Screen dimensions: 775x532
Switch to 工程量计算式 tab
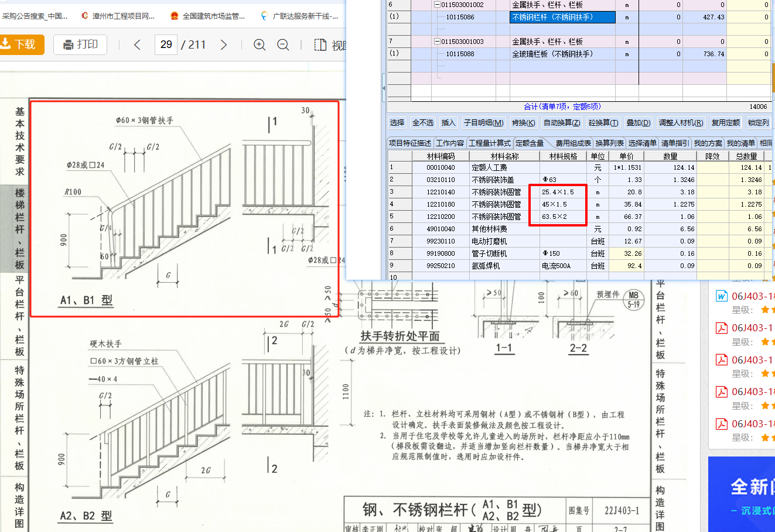pos(490,143)
